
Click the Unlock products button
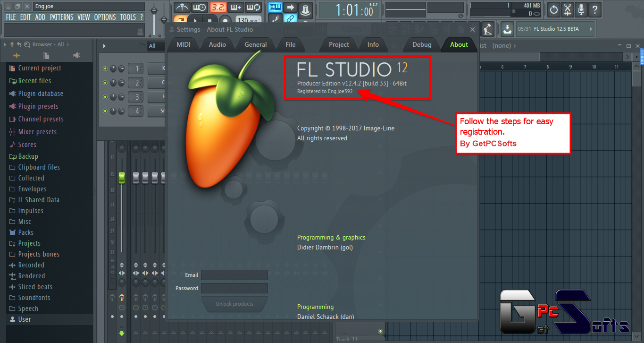point(234,304)
